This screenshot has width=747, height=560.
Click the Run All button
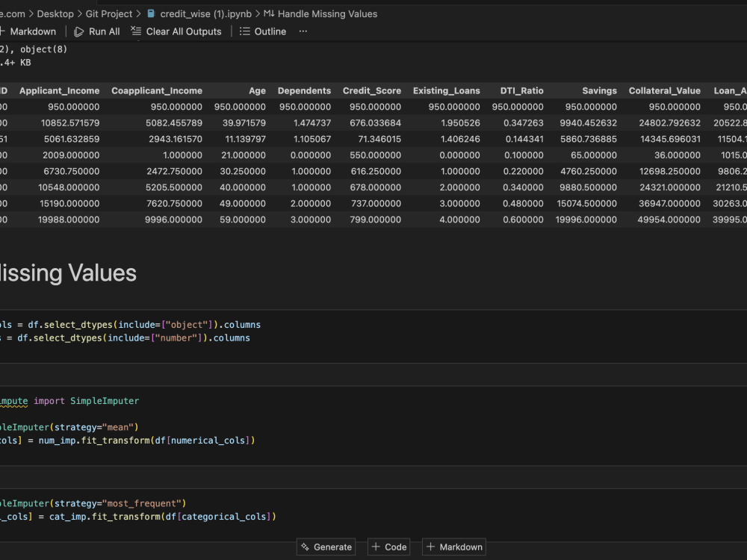[97, 31]
